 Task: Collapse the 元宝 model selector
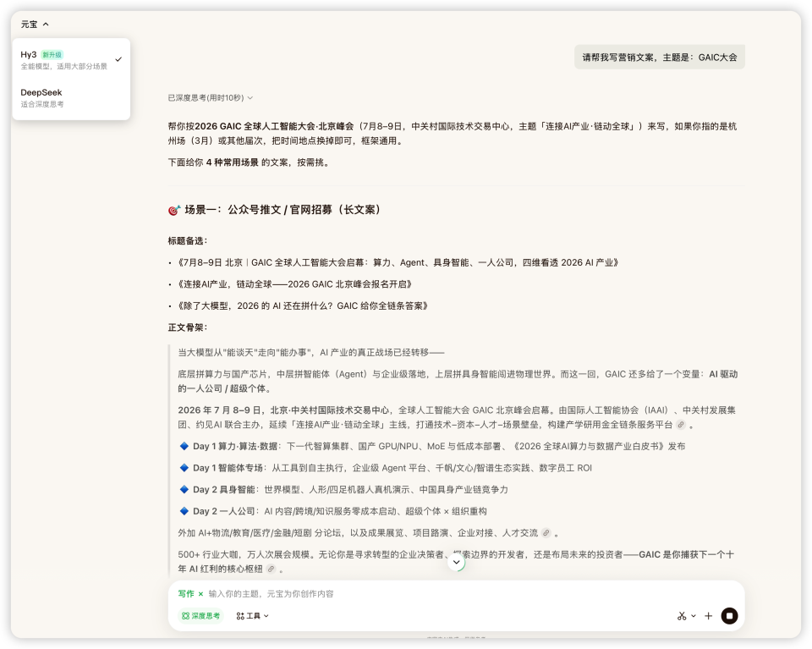pyautogui.click(x=35, y=25)
